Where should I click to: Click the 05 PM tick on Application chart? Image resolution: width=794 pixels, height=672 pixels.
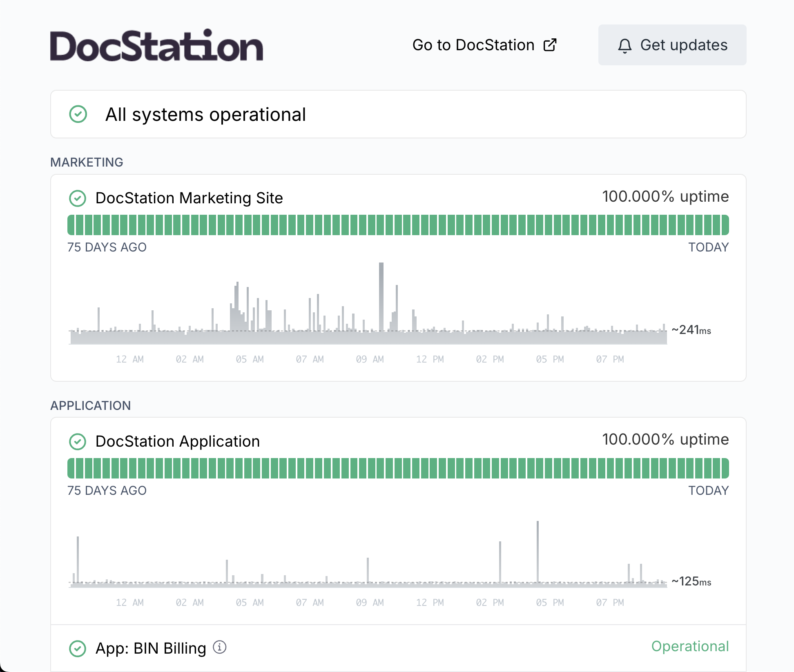(550, 603)
